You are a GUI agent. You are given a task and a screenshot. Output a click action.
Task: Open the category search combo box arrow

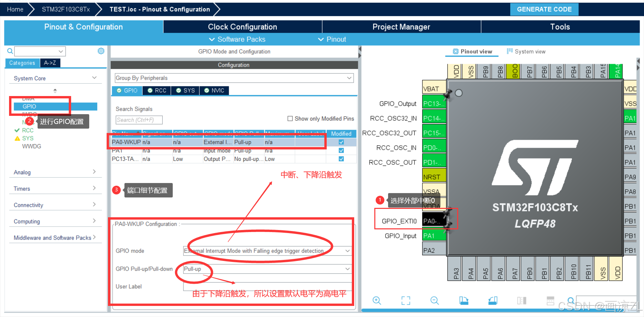(61, 51)
